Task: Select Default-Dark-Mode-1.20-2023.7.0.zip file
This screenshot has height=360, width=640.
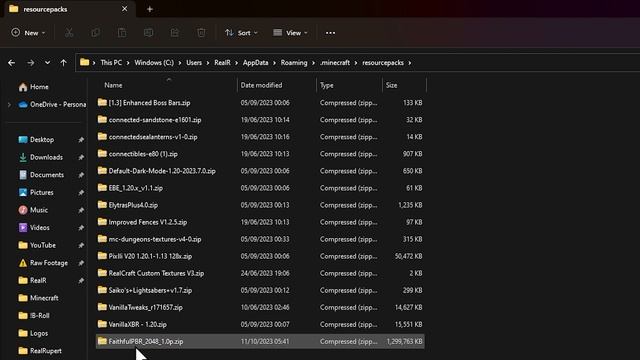Action: click(260, 171)
